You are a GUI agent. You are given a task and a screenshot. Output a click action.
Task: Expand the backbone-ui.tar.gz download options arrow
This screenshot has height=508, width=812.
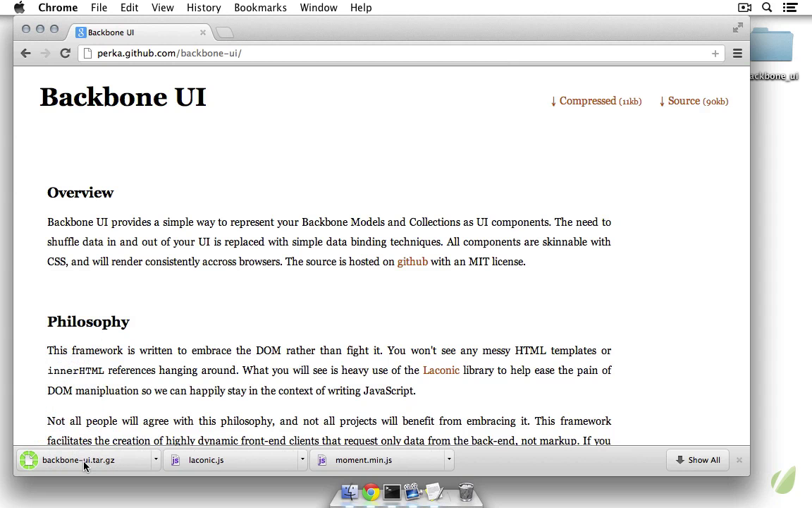click(x=156, y=459)
